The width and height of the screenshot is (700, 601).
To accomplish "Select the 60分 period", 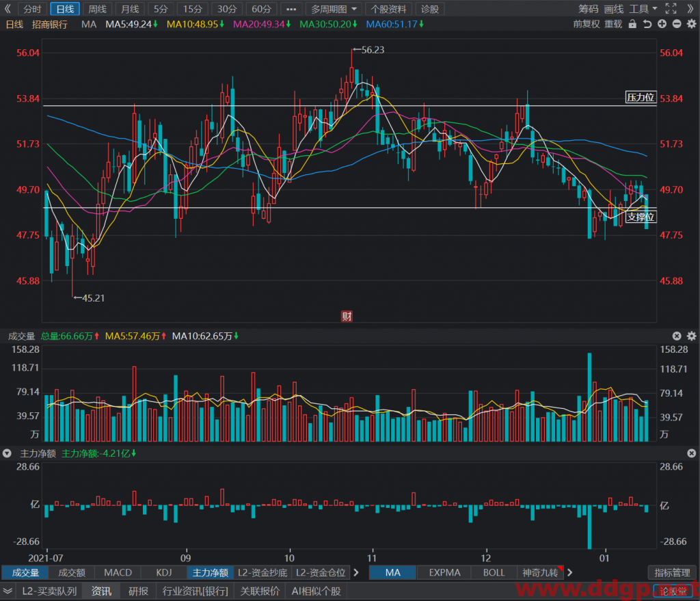I will (261, 9).
